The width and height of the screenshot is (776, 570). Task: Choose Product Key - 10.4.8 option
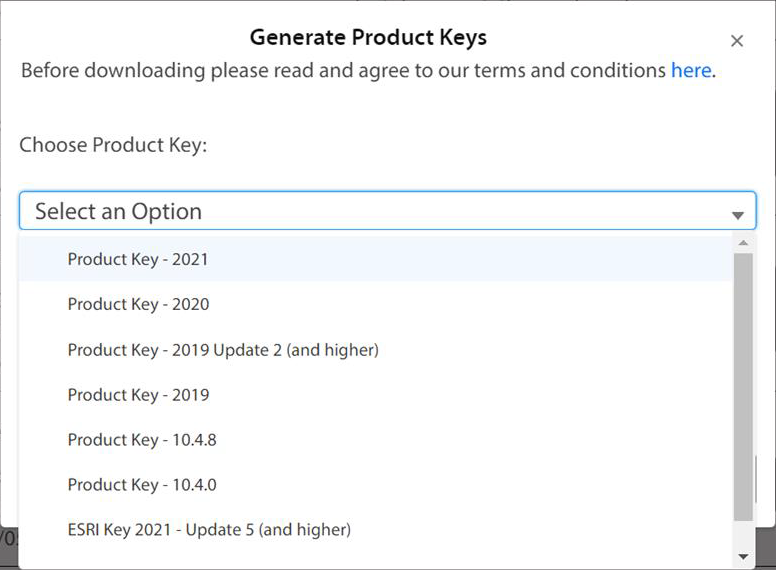tap(142, 440)
